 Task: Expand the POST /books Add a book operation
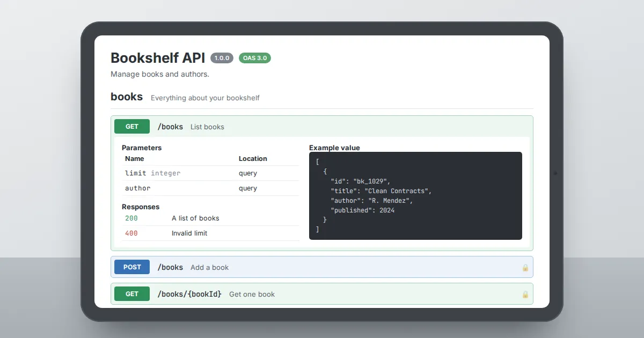[322, 267]
